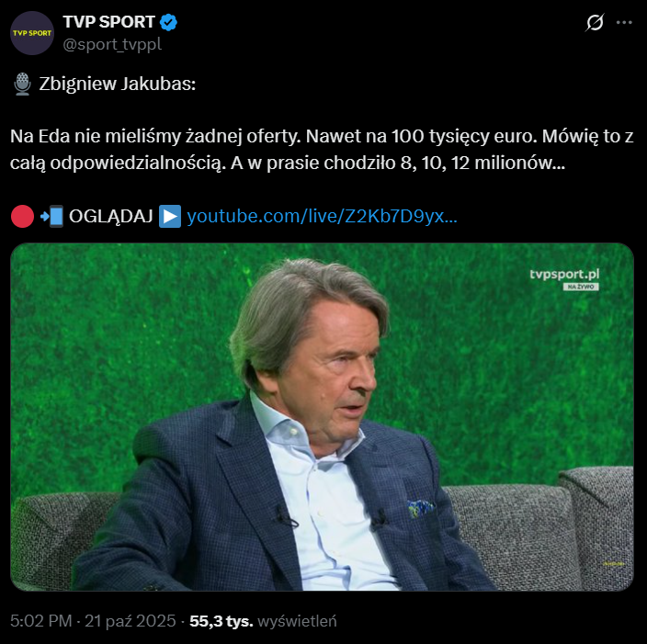Viewport: 647px width, 644px height.
Task: Click the red circle emoji
Action: tap(22, 217)
